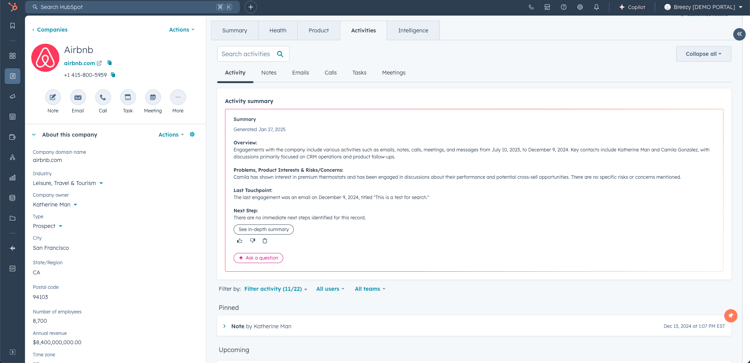Open the Automation icon in sidebar
The height and width of the screenshot is (363, 750).
tap(12, 157)
